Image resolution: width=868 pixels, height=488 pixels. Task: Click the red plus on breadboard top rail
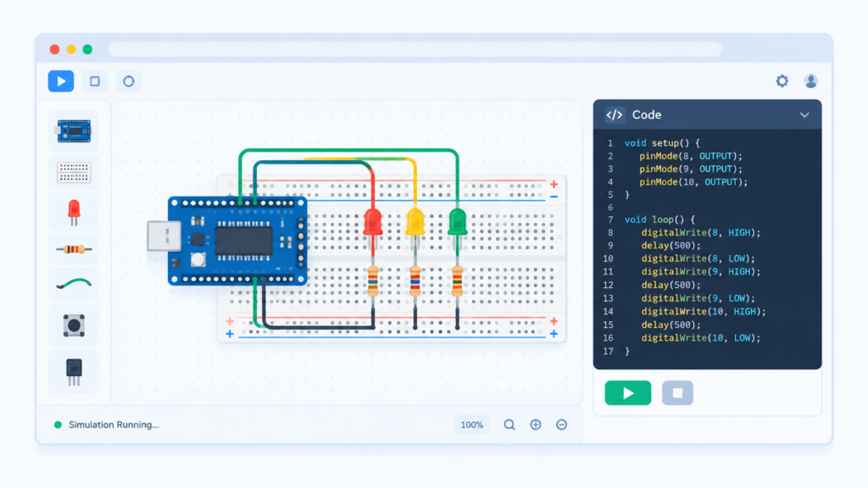click(554, 184)
